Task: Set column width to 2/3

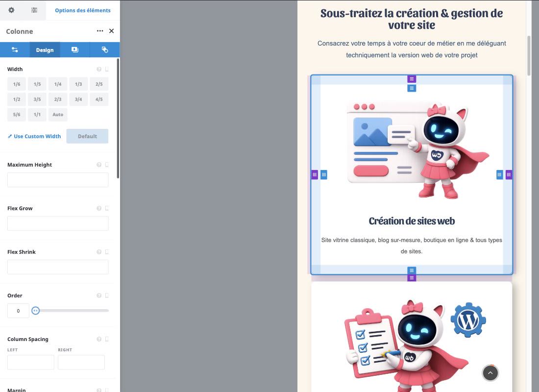Action: tap(58, 99)
